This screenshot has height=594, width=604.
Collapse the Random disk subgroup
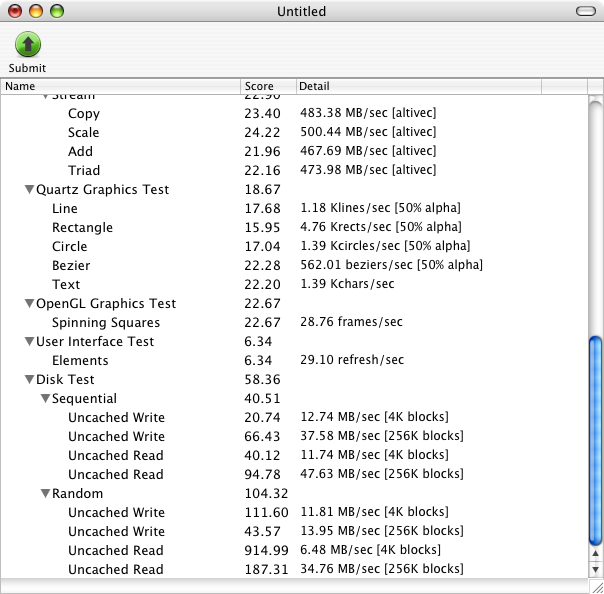pos(45,493)
